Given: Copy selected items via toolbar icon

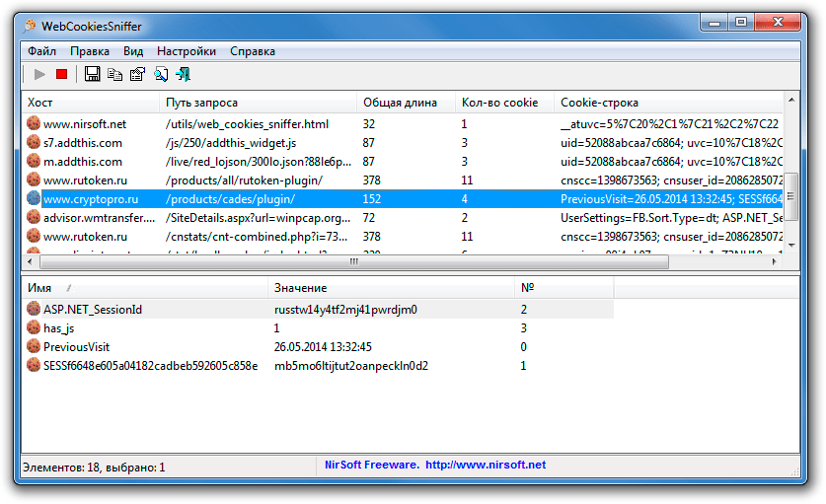Looking at the screenshot, I should coord(114,74).
